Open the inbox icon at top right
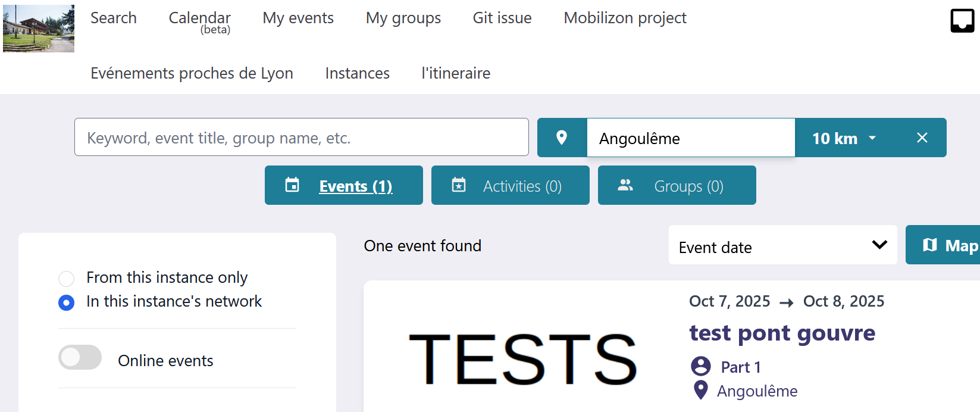The height and width of the screenshot is (412, 980). tap(962, 21)
